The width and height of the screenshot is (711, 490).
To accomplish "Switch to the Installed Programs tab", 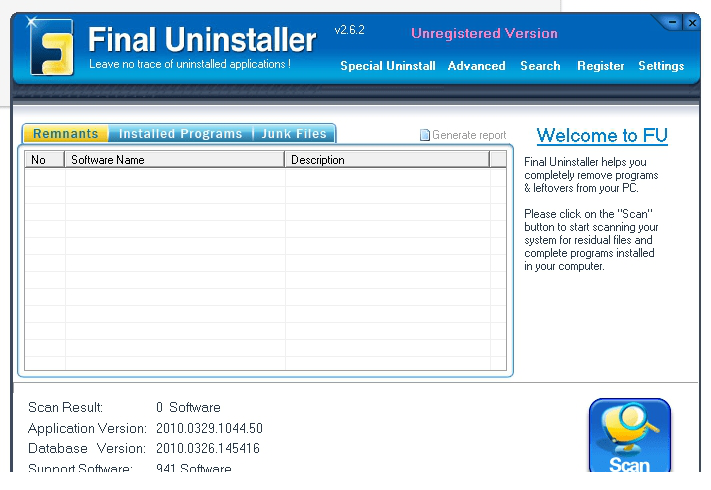I will (180, 134).
